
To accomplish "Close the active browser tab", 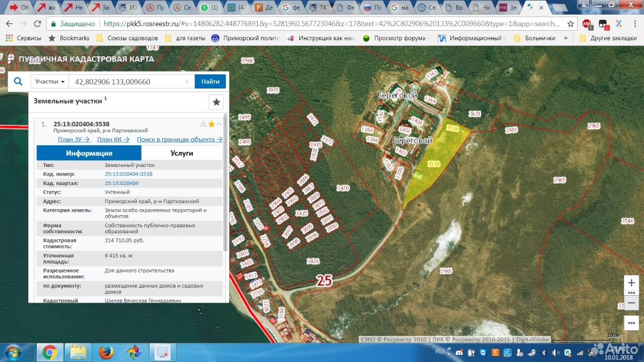I will click(541, 8).
